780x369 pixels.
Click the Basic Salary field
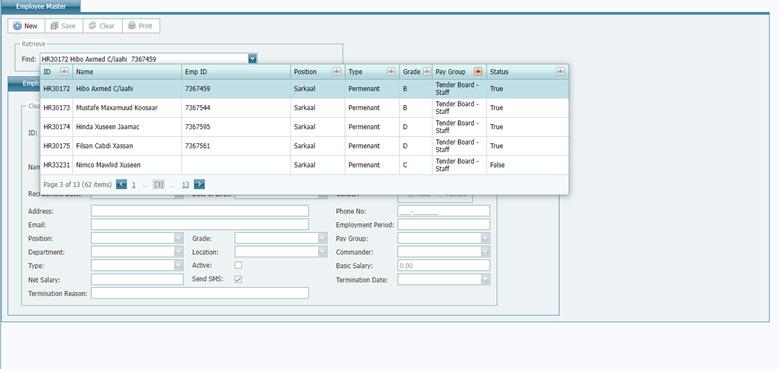coord(444,266)
